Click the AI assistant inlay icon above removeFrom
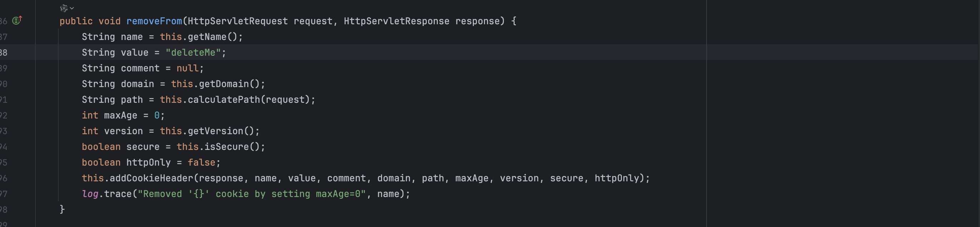Screen dimensions: 980x227 pyautogui.click(x=64, y=8)
